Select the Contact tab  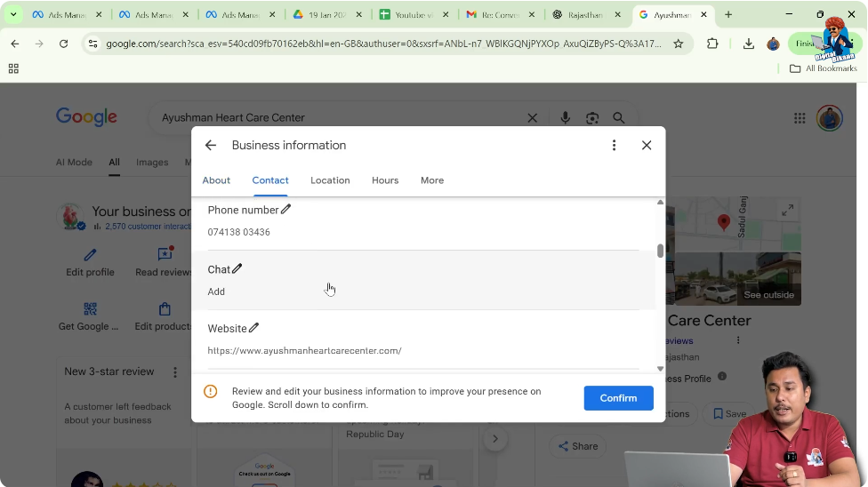tap(270, 180)
